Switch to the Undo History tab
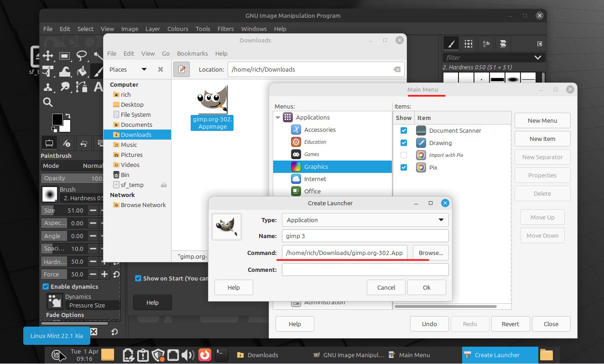The width and height of the screenshot is (604, 364). point(84,143)
